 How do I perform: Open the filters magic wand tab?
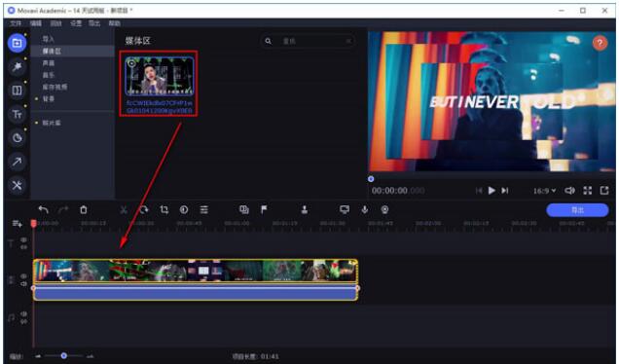(x=17, y=67)
